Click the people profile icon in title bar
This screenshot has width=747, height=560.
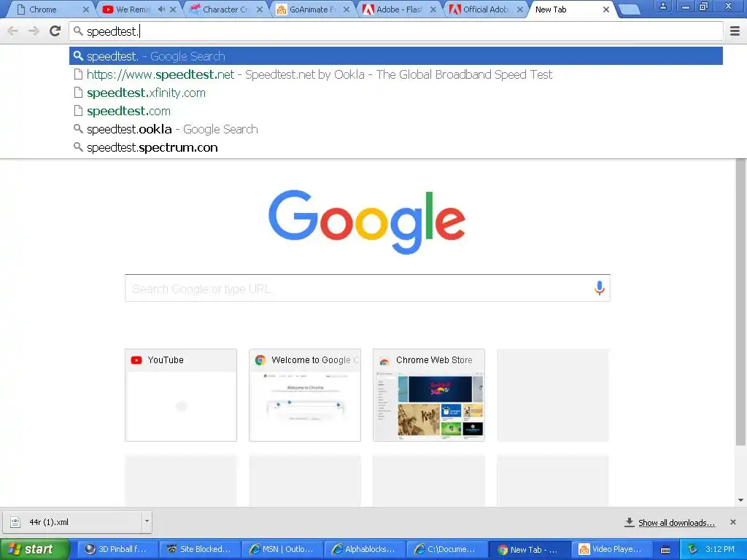coord(662,7)
